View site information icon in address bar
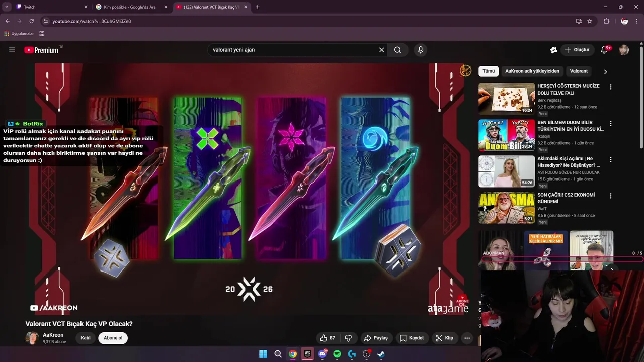Screen dimensions: 644x362 [46, 21]
